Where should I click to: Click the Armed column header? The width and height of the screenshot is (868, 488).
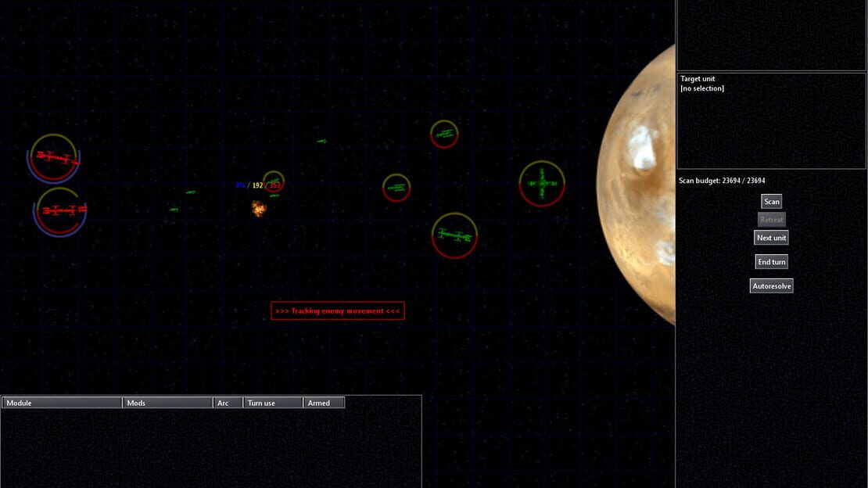point(325,403)
